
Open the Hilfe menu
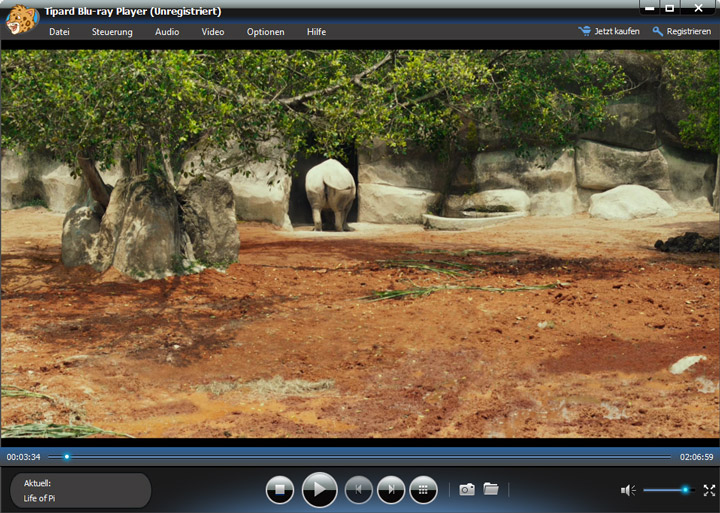pyautogui.click(x=316, y=32)
